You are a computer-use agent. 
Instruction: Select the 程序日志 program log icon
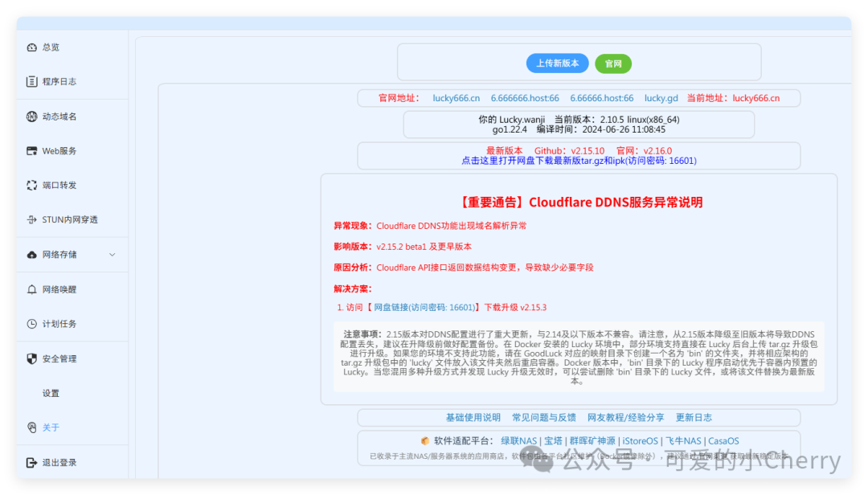click(x=31, y=81)
